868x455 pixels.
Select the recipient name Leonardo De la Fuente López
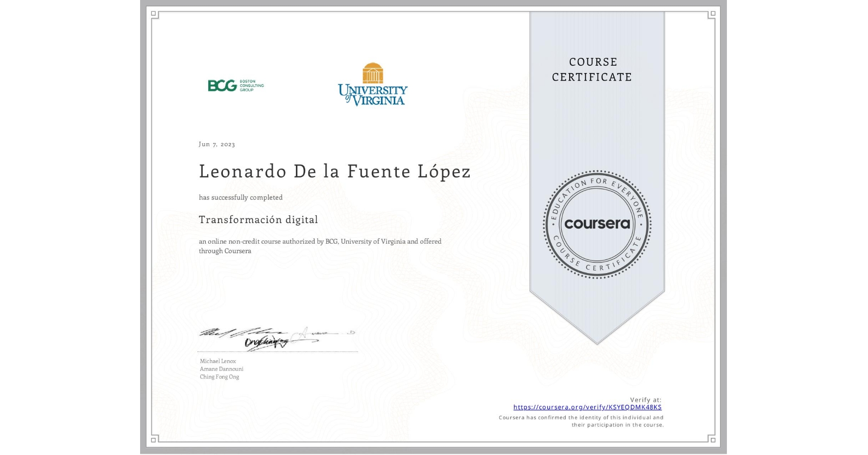[x=335, y=171]
